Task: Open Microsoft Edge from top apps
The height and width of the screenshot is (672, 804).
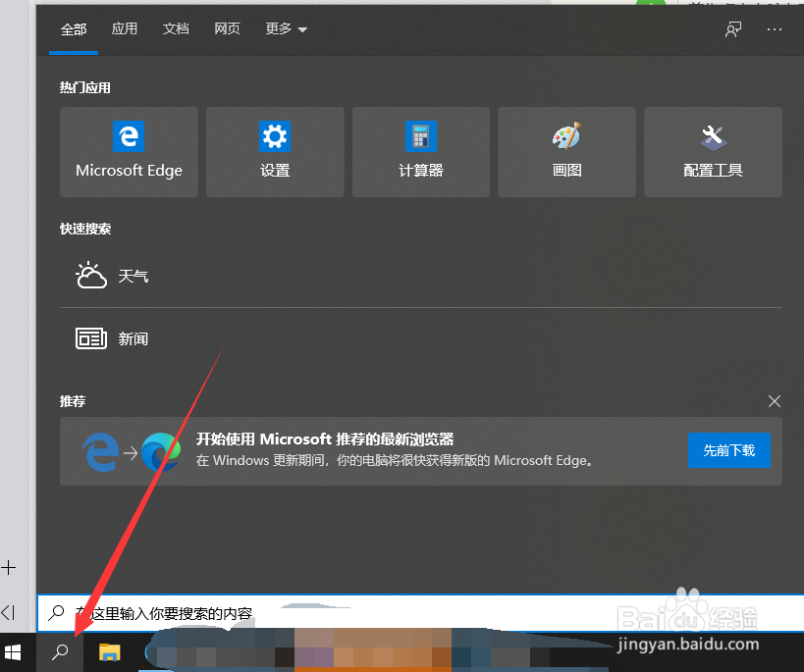Action: pos(129,152)
